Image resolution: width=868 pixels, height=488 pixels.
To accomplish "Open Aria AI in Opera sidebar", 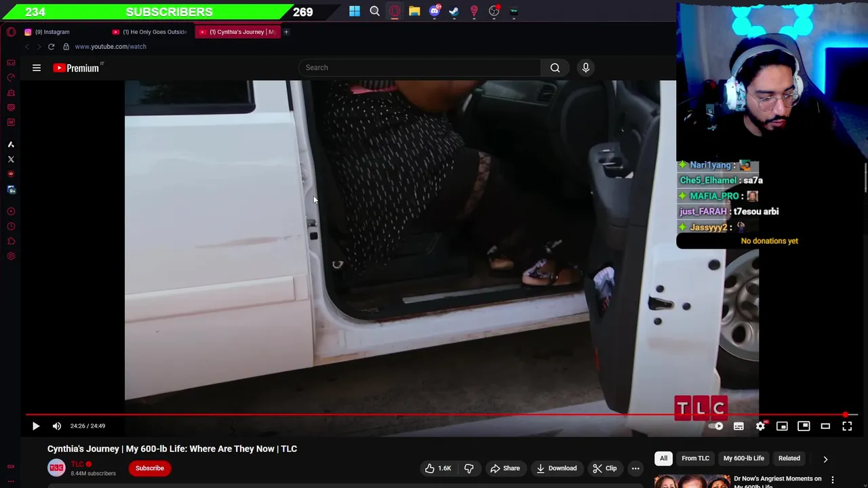I will coord(11,144).
